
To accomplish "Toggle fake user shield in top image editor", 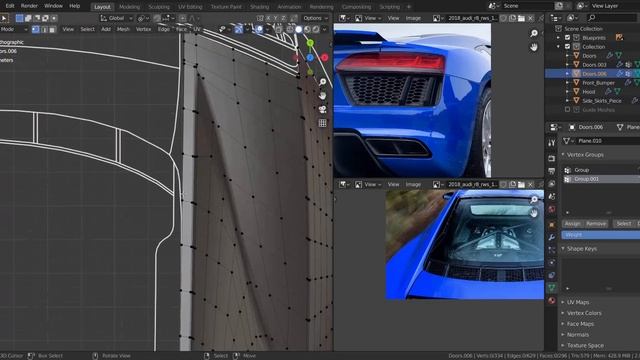I will tap(504, 18).
